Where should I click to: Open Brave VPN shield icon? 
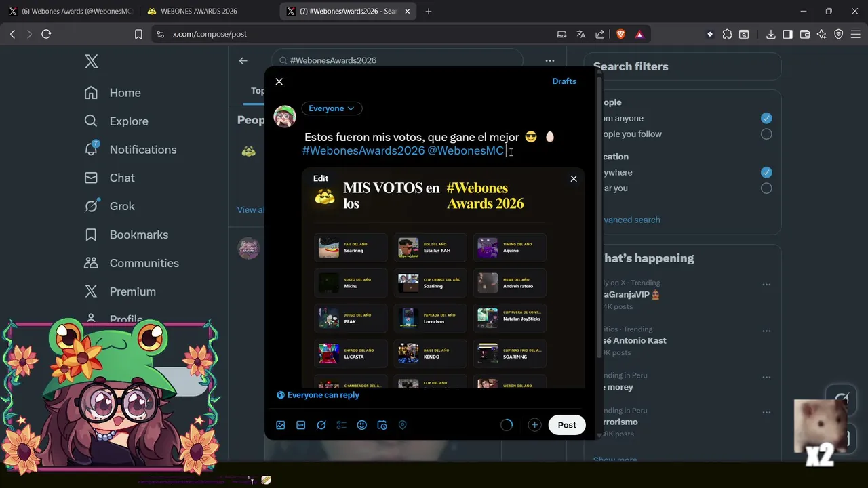coord(838,34)
